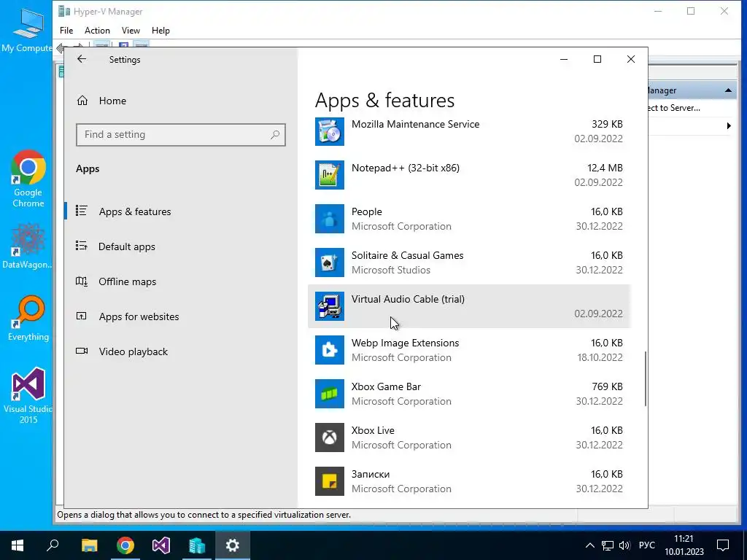
Task: Select the Webp Image Extensions entry
Action: pyautogui.click(x=469, y=350)
